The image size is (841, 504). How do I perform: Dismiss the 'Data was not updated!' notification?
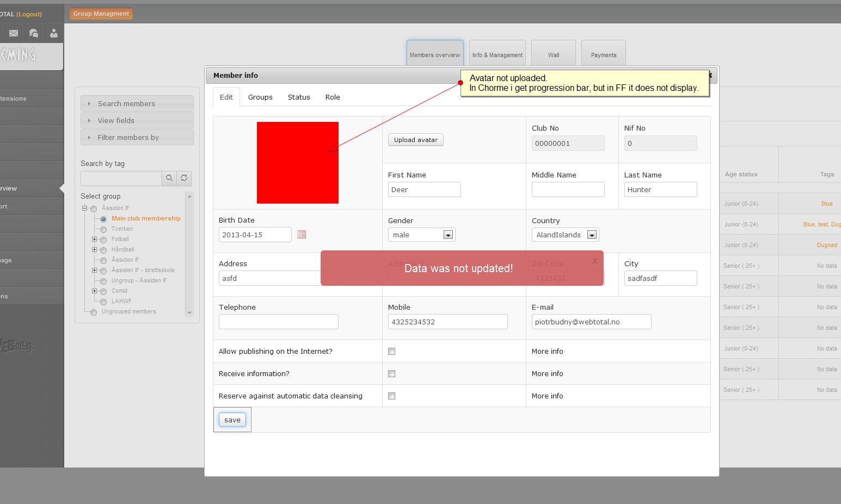tap(595, 262)
